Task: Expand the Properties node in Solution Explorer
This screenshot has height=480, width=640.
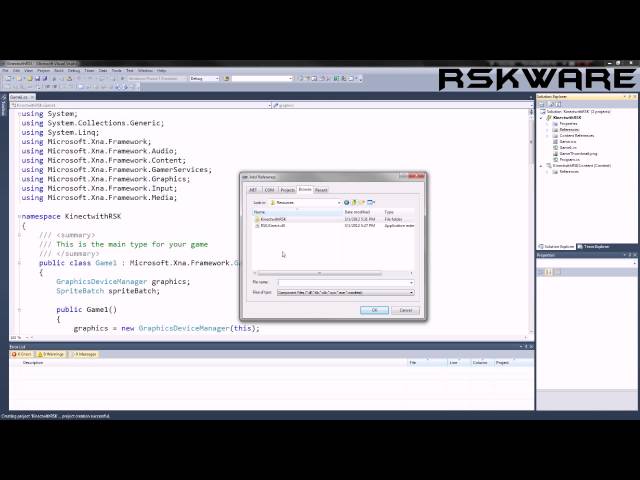Action: (x=547, y=124)
